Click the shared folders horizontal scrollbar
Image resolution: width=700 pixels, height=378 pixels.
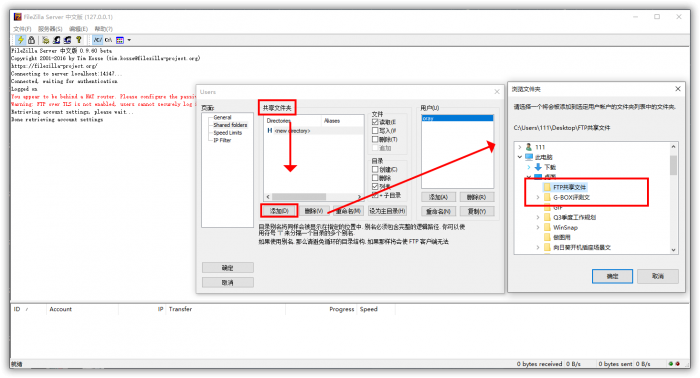tap(313, 197)
